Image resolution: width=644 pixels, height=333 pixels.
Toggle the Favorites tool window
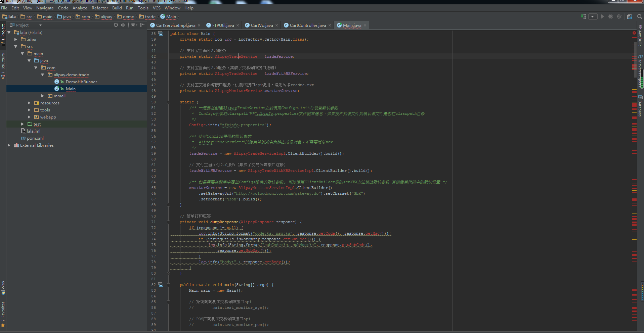tap(3, 314)
